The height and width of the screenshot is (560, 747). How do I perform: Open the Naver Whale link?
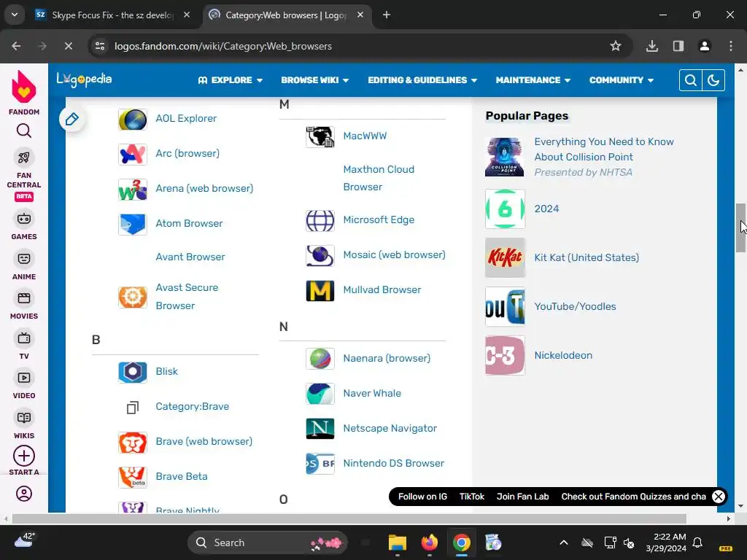pos(372,393)
